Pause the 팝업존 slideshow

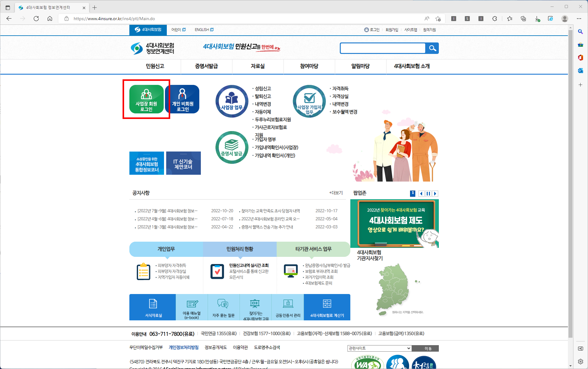tap(428, 194)
